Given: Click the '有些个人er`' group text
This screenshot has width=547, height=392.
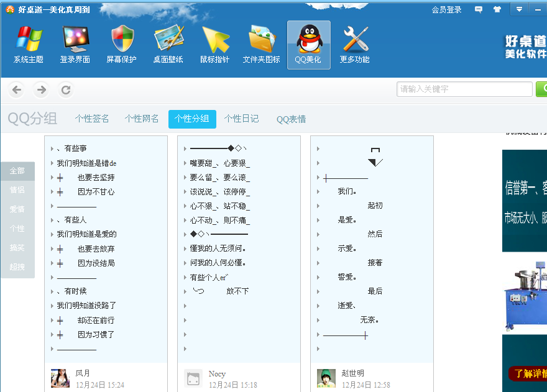Looking at the screenshot, I should (209, 277).
